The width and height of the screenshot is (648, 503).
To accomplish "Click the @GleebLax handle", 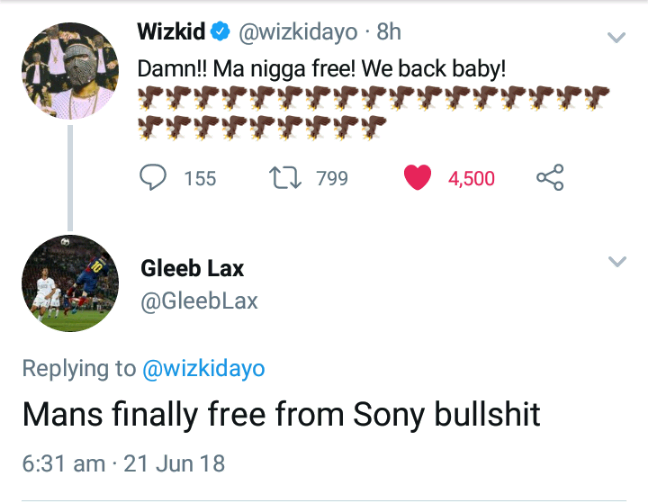I will coord(199,300).
